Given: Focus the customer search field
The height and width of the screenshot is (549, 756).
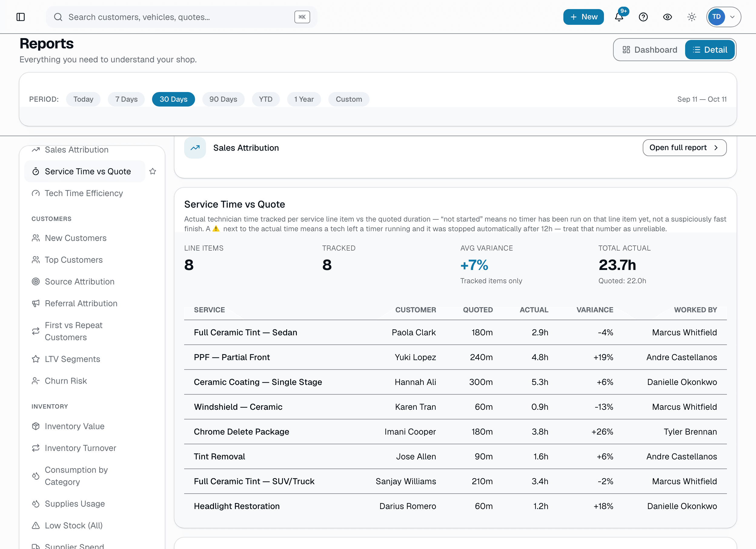Looking at the screenshot, I should coord(181,17).
